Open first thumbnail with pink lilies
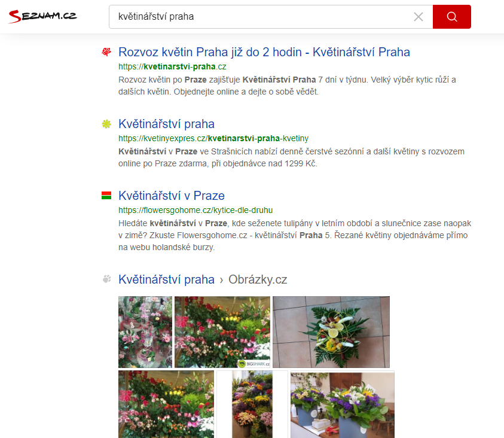The width and height of the screenshot is (504, 438). [x=145, y=332]
